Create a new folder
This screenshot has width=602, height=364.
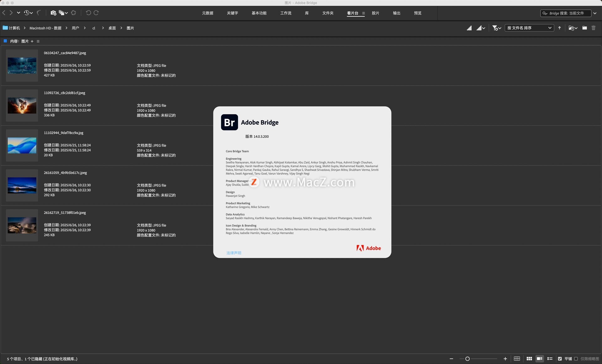click(584, 28)
